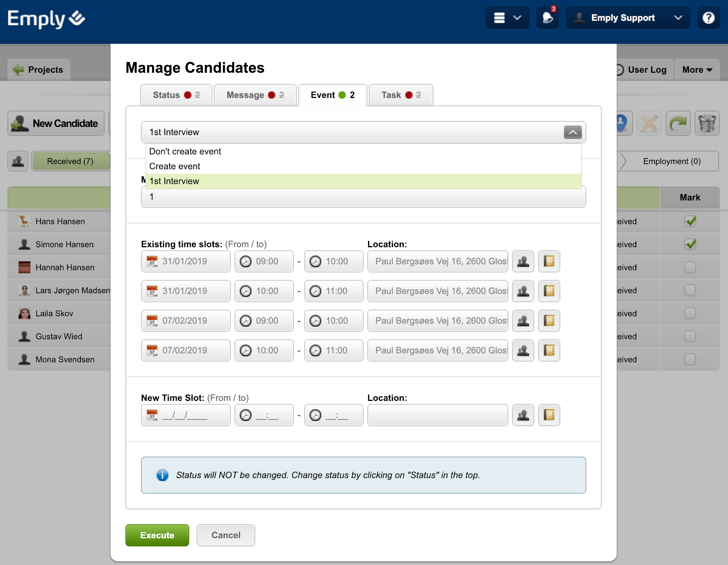Click the green forward arrow icon

pyautogui.click(x=678, y=124)
